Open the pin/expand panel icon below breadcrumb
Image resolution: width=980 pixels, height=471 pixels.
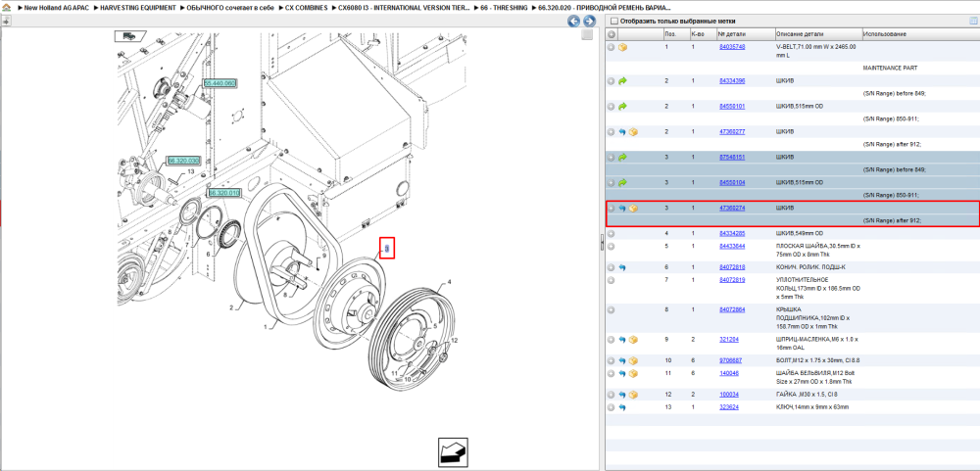click(x=5, y=21)
